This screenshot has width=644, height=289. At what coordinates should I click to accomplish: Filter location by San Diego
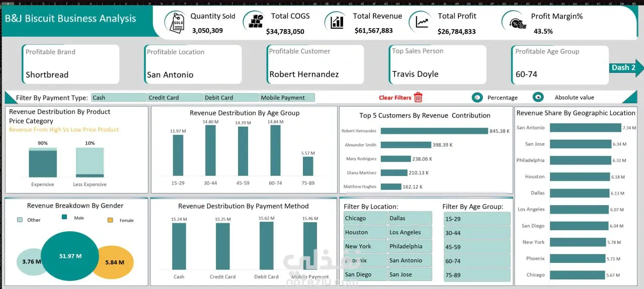coord(365,274)
